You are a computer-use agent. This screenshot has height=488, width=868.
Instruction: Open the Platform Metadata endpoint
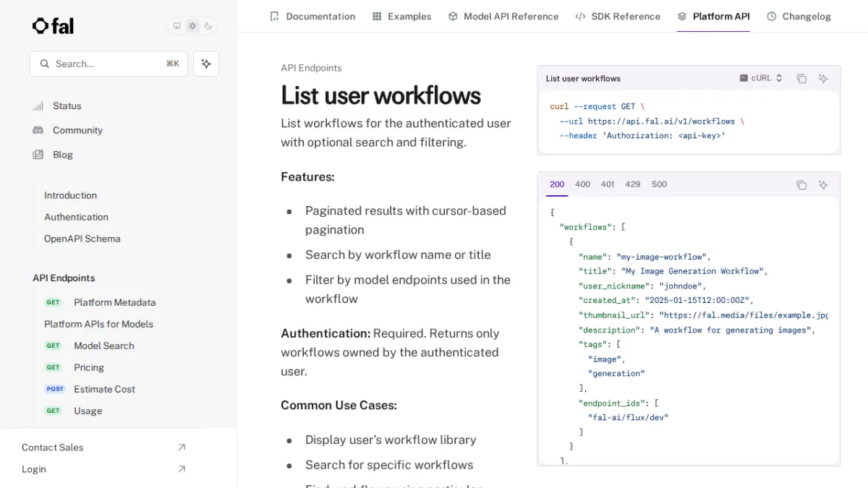pyautogui.click(x=115, y=302)
